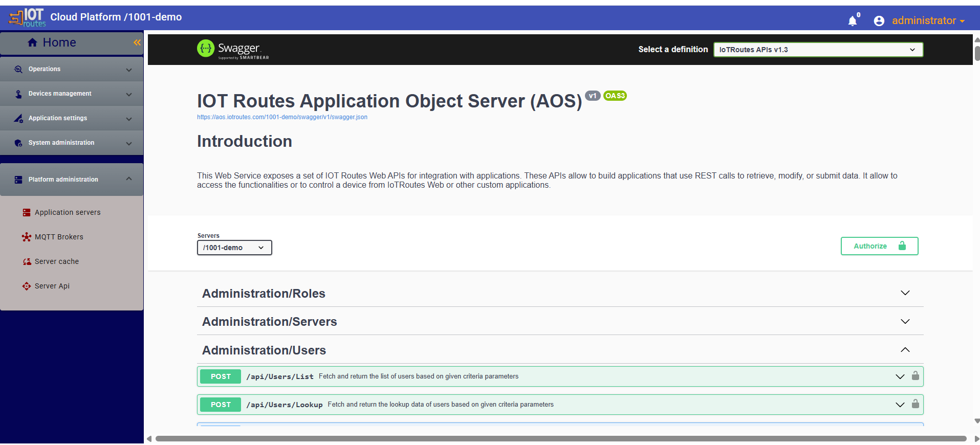
Task: Click the Server Api icon
Action: (27, 286)
